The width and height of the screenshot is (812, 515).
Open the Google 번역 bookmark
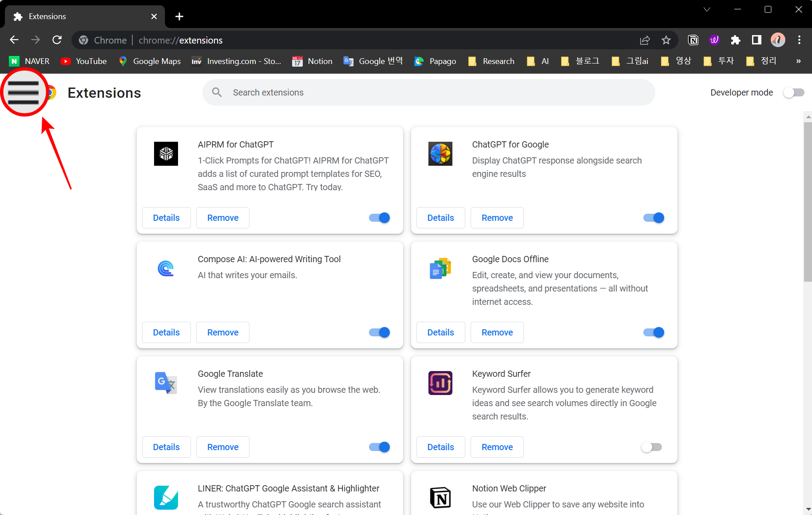(373, 61)
